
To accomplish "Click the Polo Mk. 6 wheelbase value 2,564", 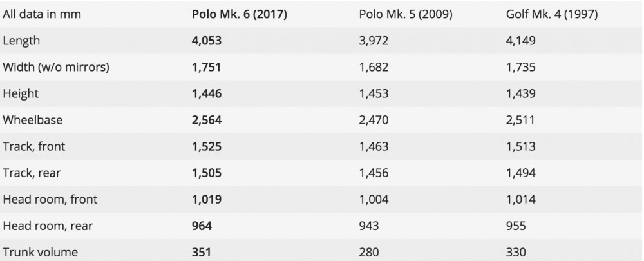I will pyautogui.click(x=207, y=120).
